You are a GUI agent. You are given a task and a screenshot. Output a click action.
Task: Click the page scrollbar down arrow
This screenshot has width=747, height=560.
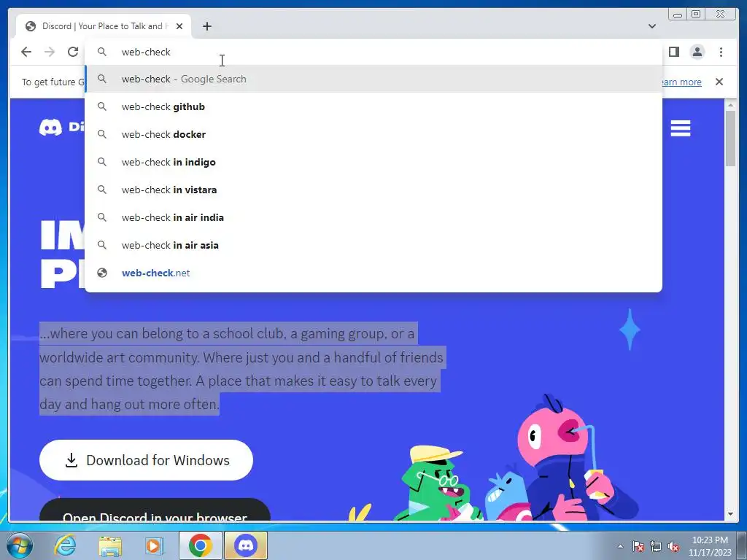730,514
